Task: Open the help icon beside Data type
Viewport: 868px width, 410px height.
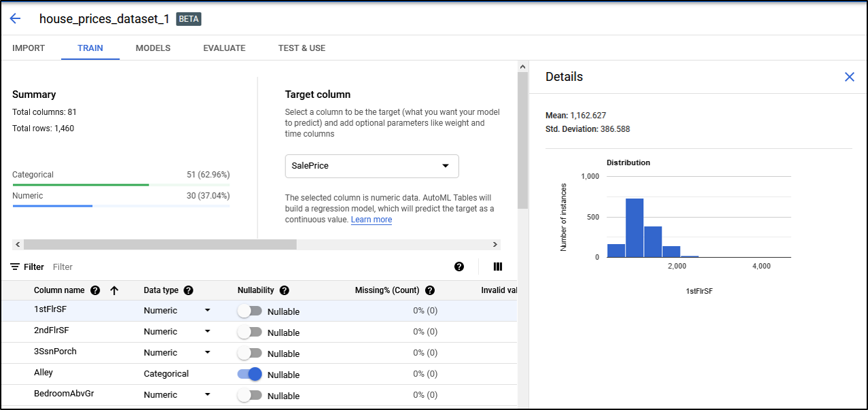Action: click(188, 290)
